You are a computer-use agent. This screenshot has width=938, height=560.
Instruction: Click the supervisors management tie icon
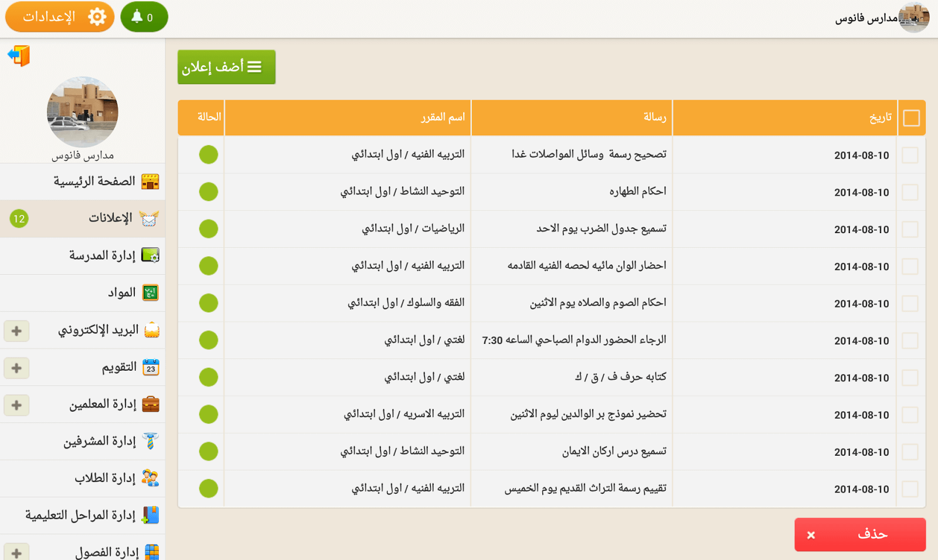[150, 441]
